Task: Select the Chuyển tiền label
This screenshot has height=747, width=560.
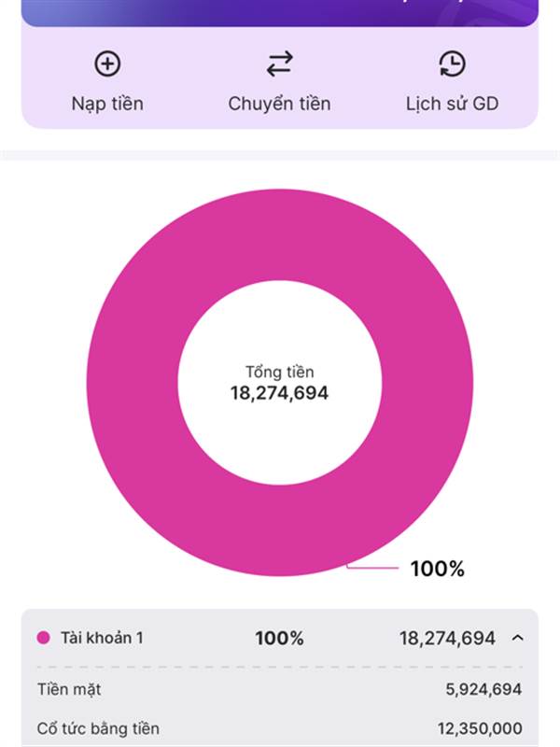Action: [x=279, y=104]
